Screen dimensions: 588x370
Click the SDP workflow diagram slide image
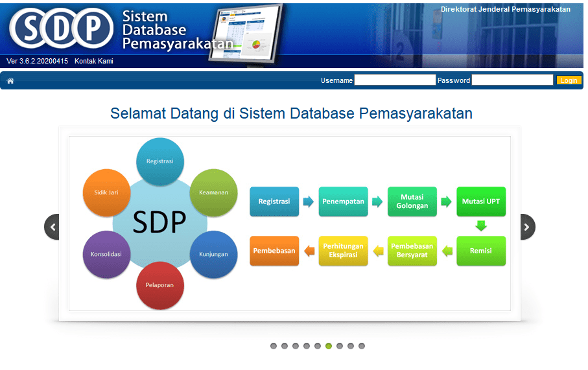tap(290, 224)
